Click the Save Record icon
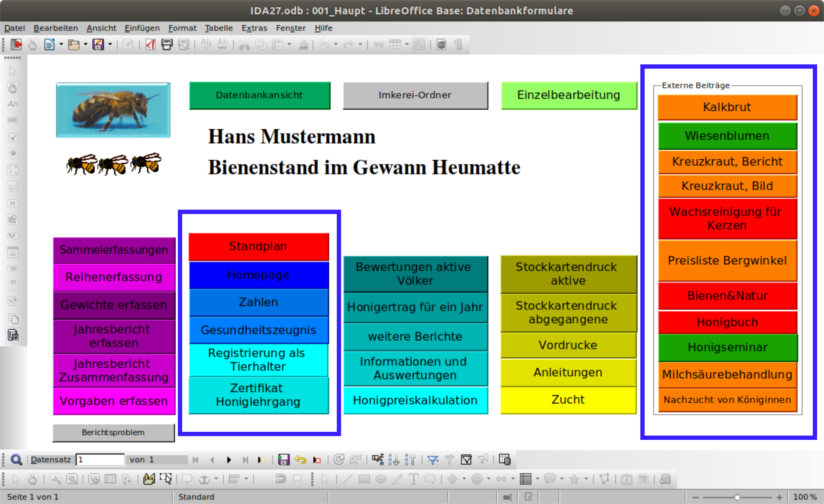This screenshot has width=824, height=504. (x=284, y=460)
